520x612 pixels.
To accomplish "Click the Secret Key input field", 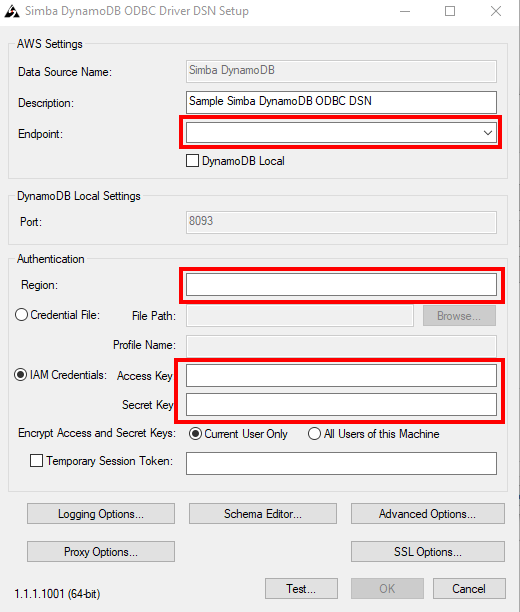I will pos(341,404).
